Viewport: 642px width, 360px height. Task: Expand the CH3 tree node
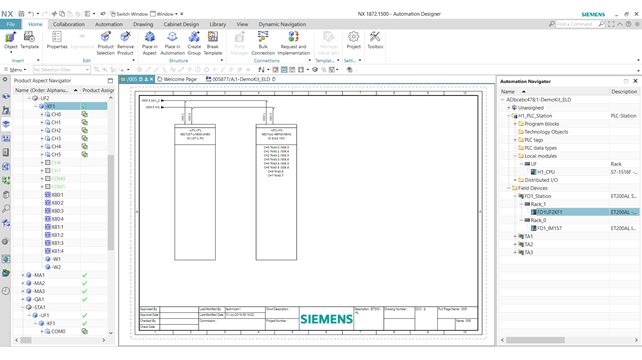point(42,138)
